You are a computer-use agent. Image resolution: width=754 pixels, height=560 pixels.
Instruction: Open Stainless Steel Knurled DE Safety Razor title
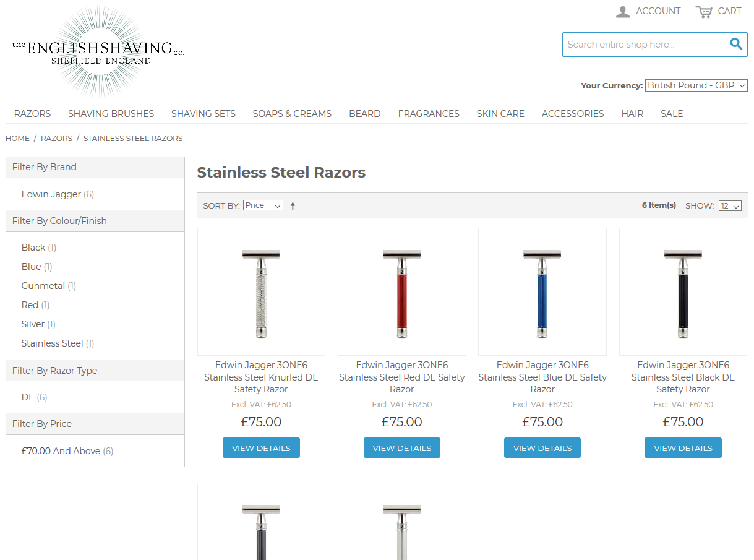(261, 377)
